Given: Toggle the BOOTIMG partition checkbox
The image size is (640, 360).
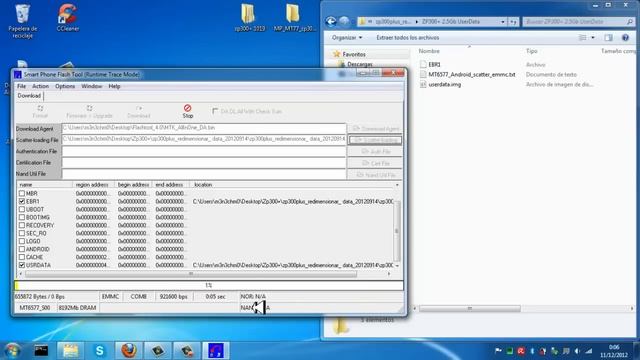Looking at the screenshot, I should 22,217.
